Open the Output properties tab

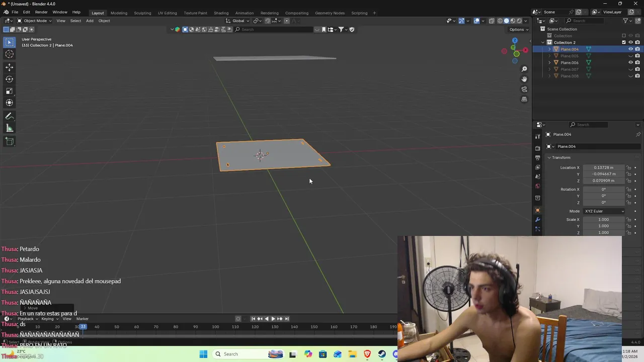pyautogui.click(x=537, y=157)
